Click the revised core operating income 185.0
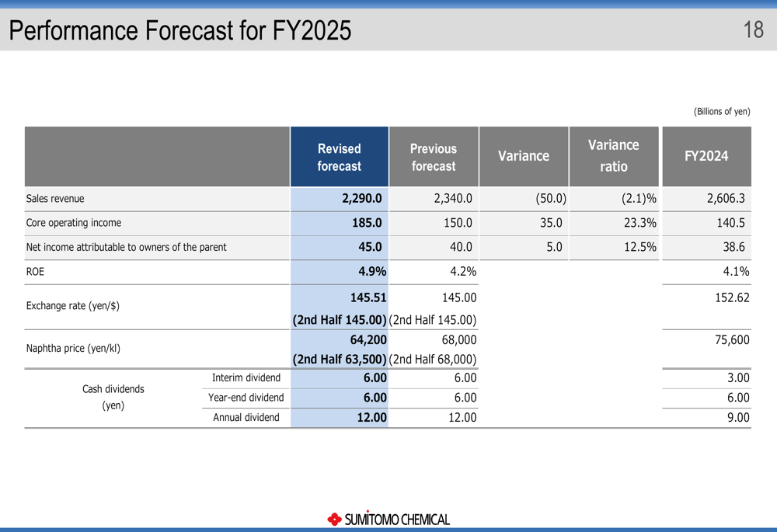The height and width of the screenshot is (532, 777). 367,223
